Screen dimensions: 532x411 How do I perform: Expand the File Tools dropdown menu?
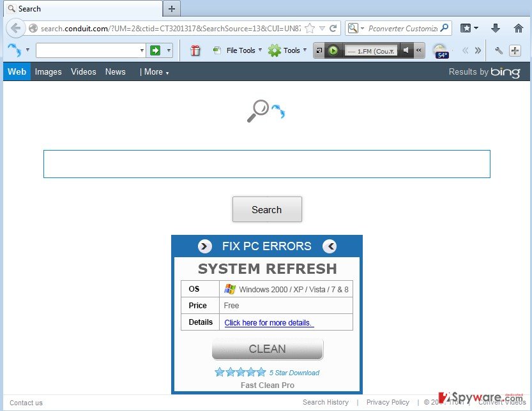(260, 50)
